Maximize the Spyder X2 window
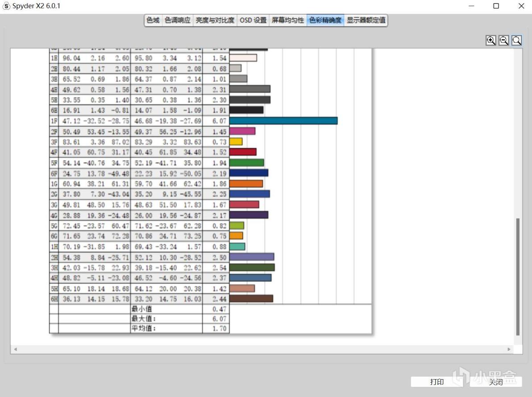The image size is (532, 397). pos(496,6)
